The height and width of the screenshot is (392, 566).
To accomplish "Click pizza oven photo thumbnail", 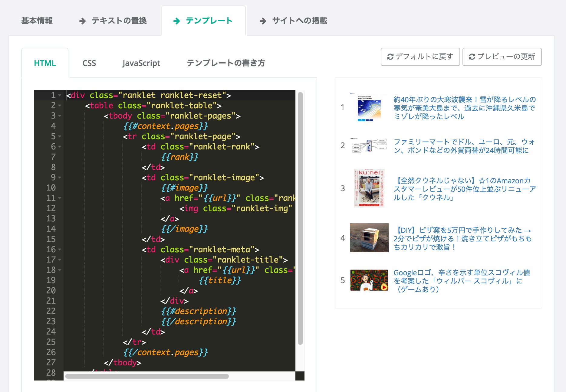I will tap(369, 238).
